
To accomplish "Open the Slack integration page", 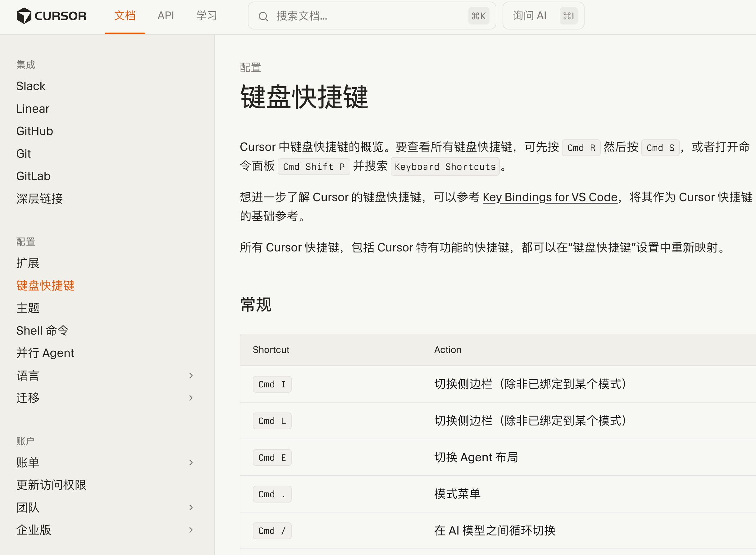I will (x=30, y=86).
